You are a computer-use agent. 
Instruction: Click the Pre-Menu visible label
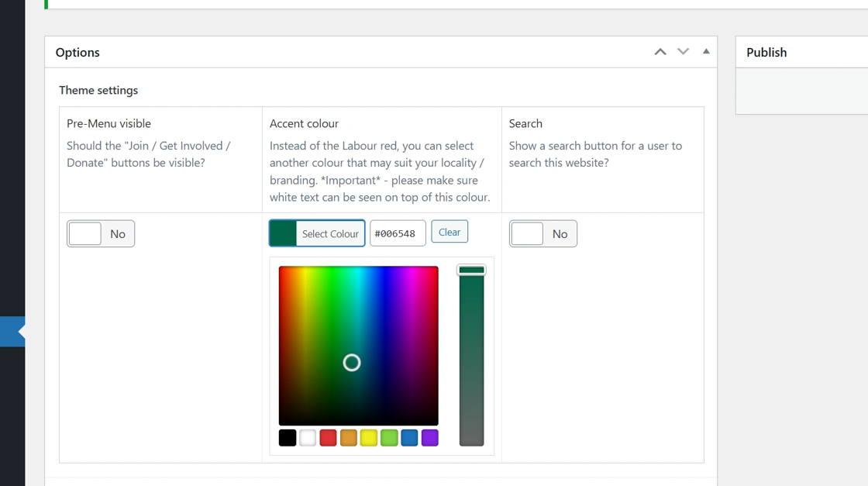pos(109,123)
